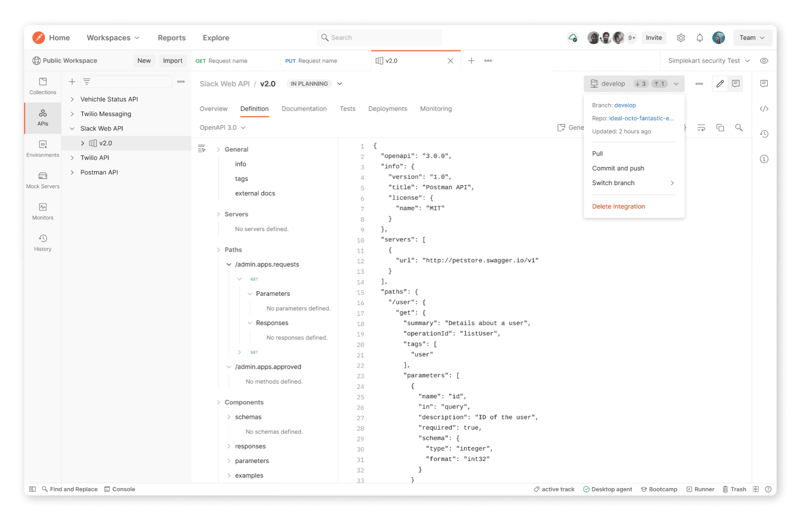Open the develop branch link
This screenshot has height=513, width=812.
[x=625, y=105]
